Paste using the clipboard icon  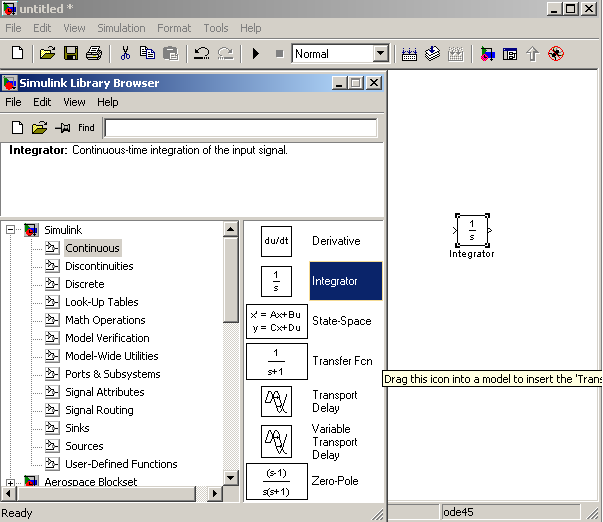[170, 53]
